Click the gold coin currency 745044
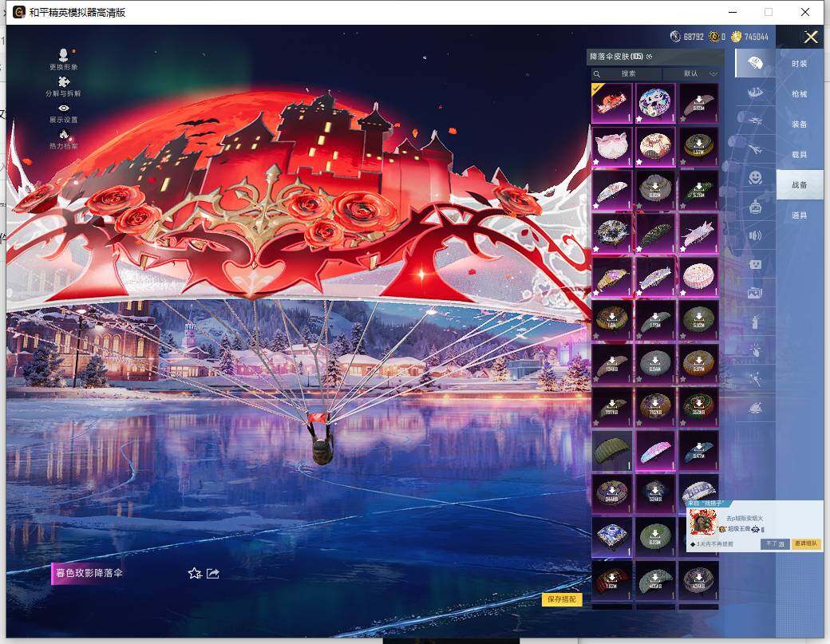Viewport: 830px width, 644px height. [x=749, y=37]
